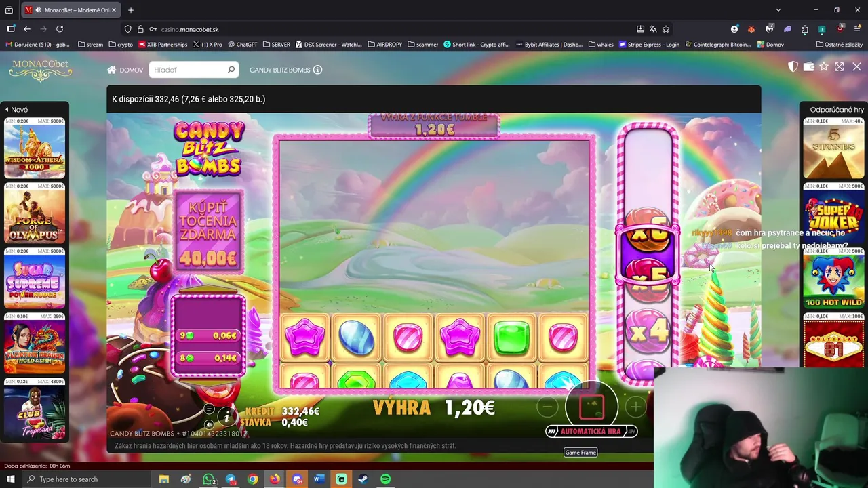868x488 pixels.
Task: Open DEX Screener bookmark
Action: [x=328, y=45]
